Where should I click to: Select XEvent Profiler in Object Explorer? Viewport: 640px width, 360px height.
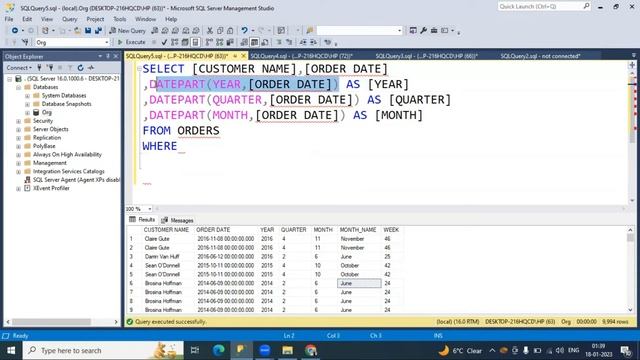[x=51, y=188]
